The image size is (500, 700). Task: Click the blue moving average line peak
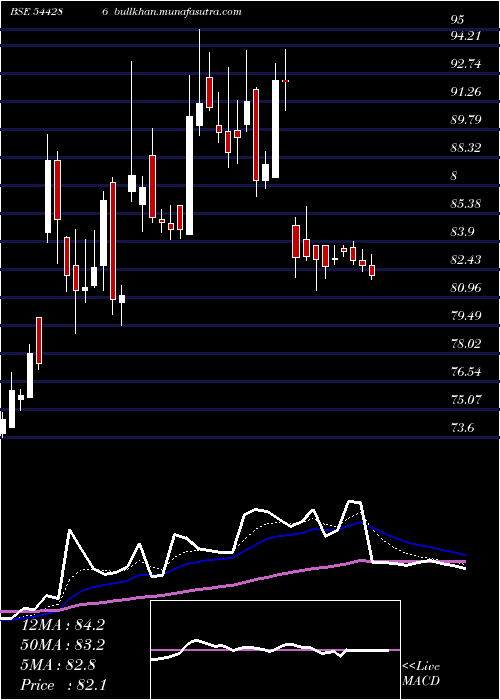(361, 521)
